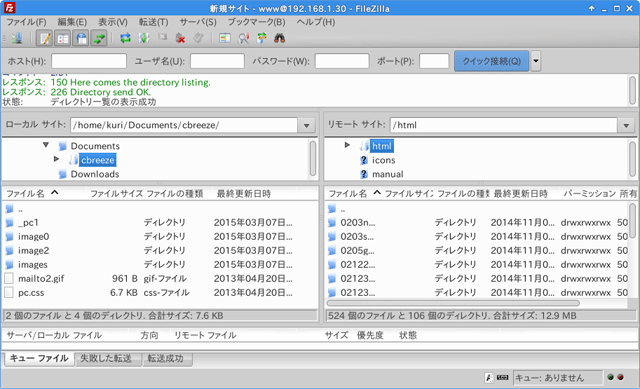Switch to the キュー ファイル tab

39,358
